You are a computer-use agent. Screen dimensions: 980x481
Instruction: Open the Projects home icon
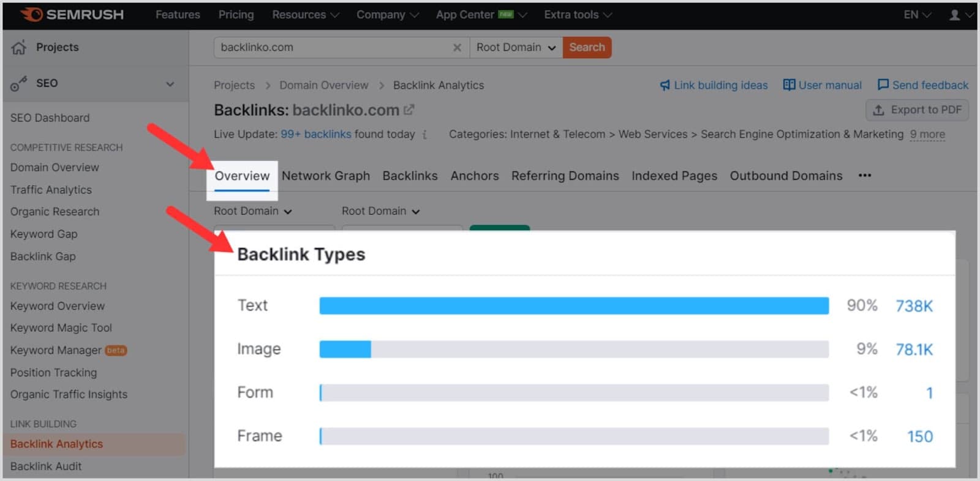coord(19,47)
